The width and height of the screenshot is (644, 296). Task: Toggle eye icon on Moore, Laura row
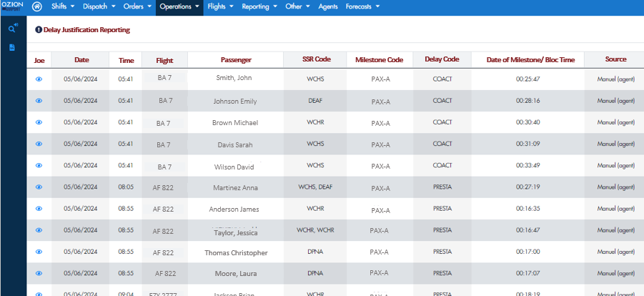pos(39,273)
